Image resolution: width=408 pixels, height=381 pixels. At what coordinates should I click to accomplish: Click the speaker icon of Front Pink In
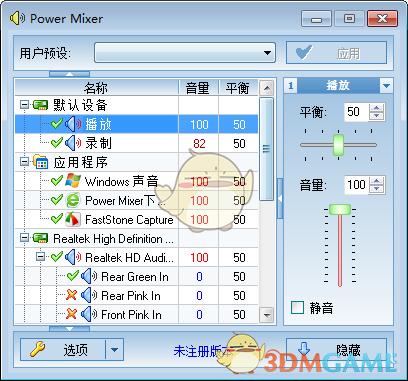pyautogui.click(x=89, y=314)
